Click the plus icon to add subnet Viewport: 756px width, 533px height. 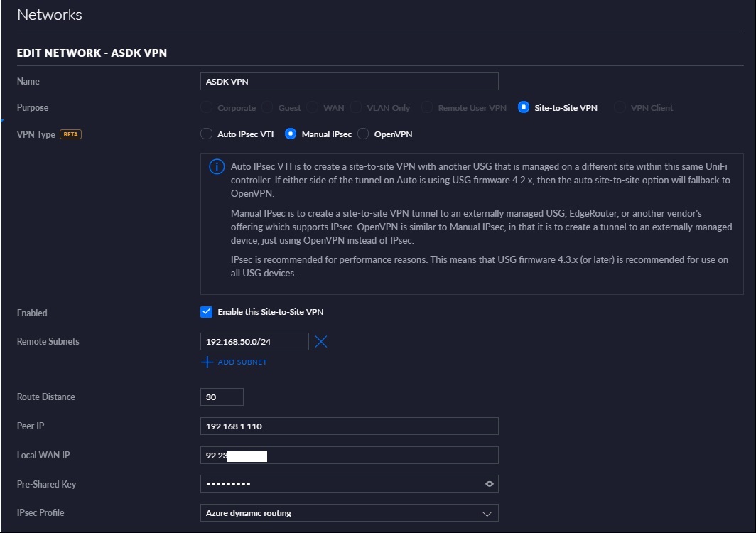click(x=207, y=362)
